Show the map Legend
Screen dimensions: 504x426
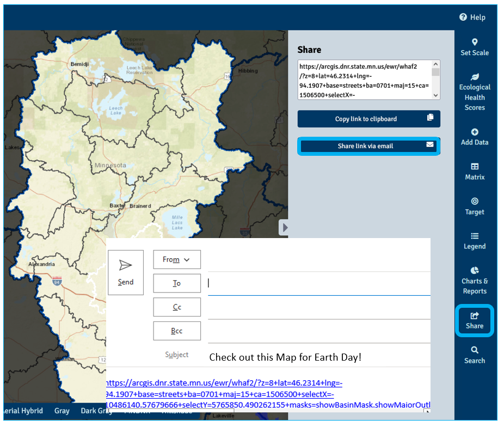(474, 241)
